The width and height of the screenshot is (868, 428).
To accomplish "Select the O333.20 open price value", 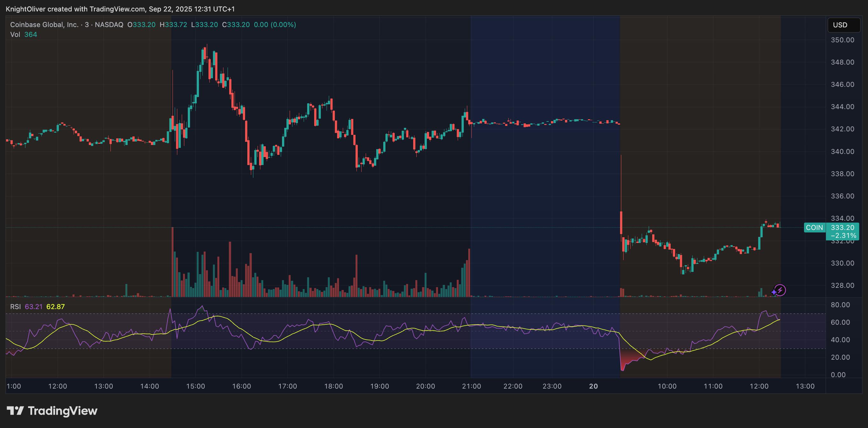I will pyautogui.click(x=142, y=24).
